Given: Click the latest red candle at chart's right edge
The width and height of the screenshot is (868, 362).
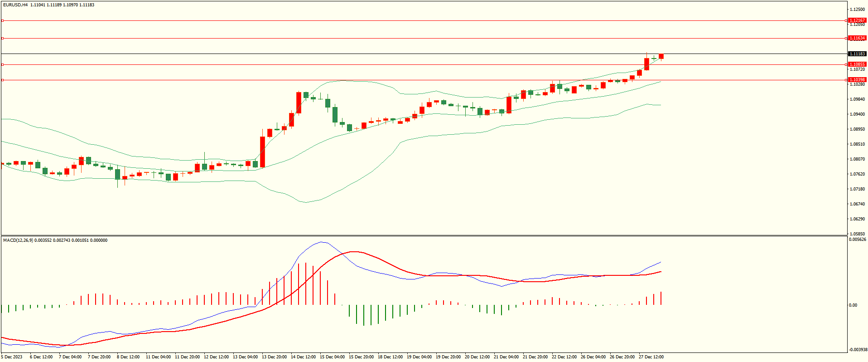Looking at the screenshot, I should [x=661, y=56].
